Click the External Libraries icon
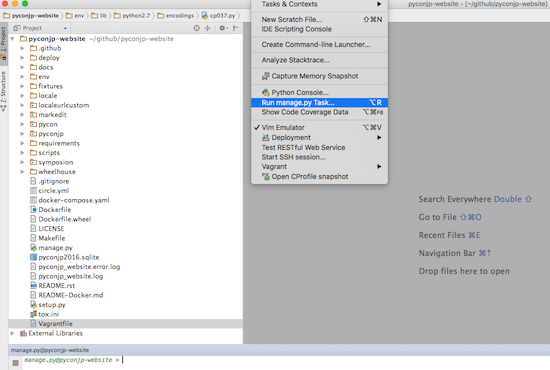 point(24,333)
